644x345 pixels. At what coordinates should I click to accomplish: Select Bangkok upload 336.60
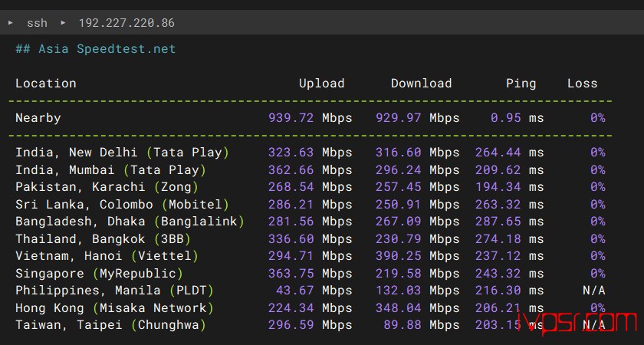click(x=291, y=238)
